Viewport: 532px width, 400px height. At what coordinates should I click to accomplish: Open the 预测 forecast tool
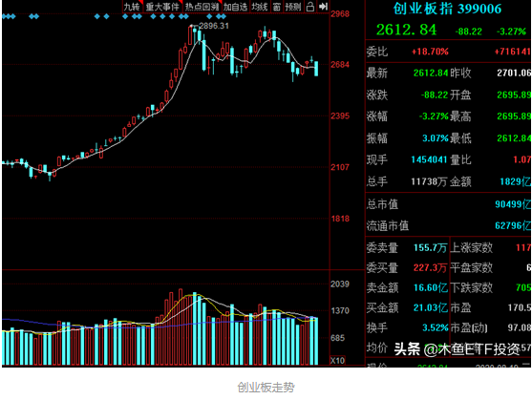pos(293,7)
